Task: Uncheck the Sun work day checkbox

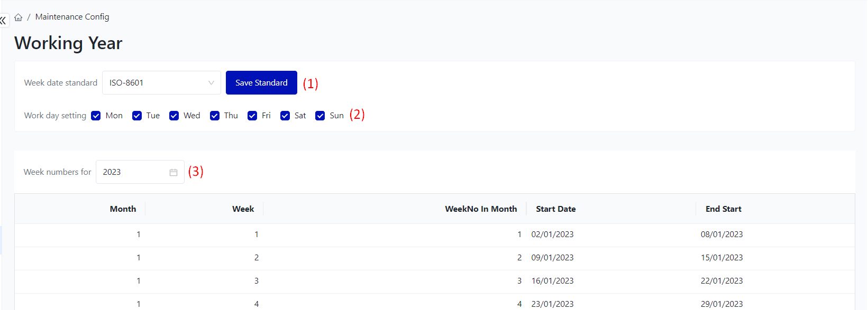Action: coord(320,116)
